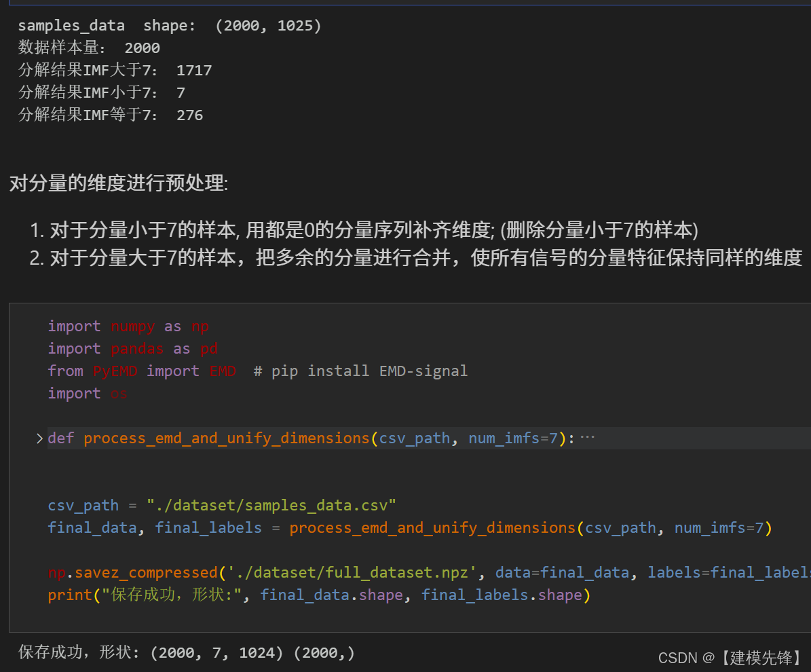Click the 分解结果IMF等于7 output line
This screenshot has height=672, width=811.
click(x=111, y=115)
